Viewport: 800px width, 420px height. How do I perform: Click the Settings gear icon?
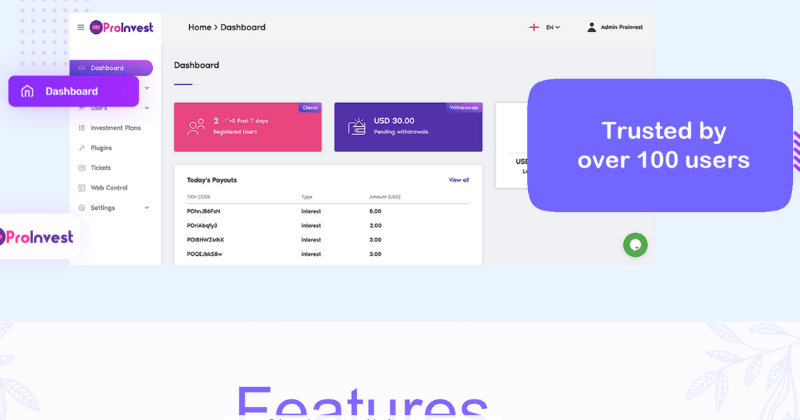tap(82, 208)
